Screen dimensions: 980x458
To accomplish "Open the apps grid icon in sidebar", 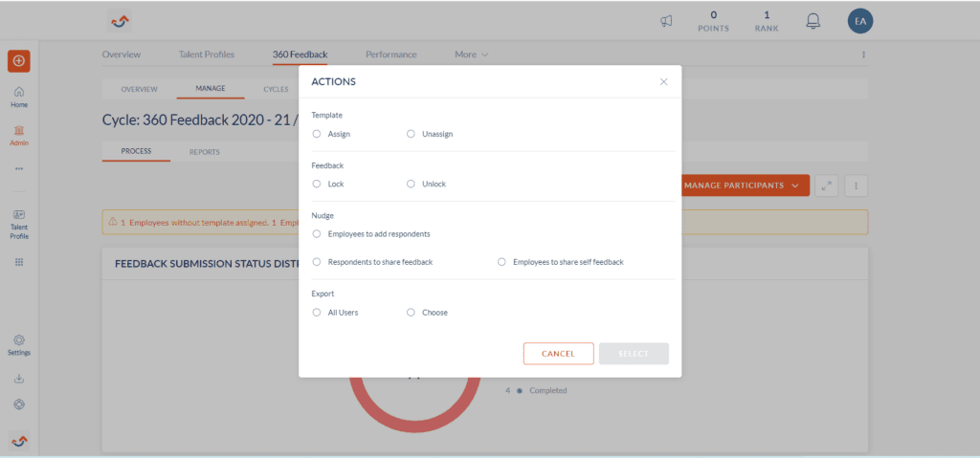I will coord(19,262).
